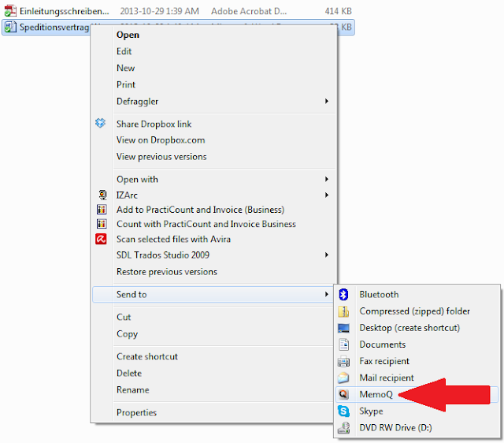Click the Dropbox icon beside Share Dropbox link
The height and width of the screenshot is (443, 504).
100,123
